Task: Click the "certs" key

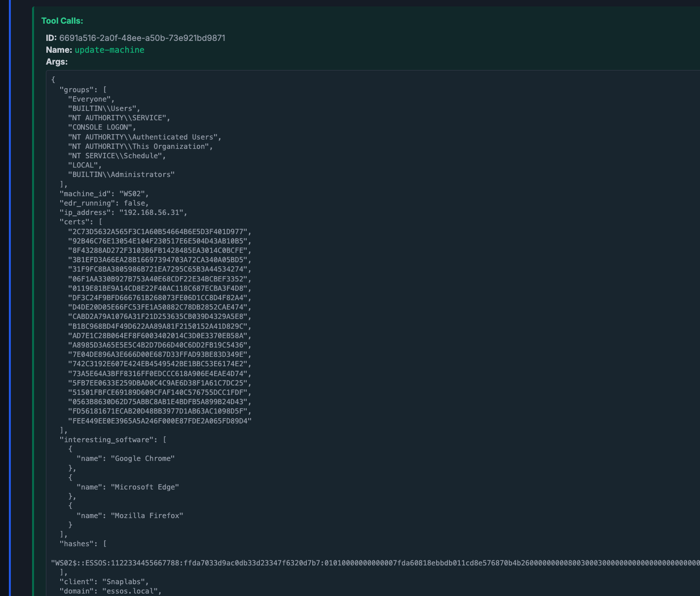Action: coord(74,222)
